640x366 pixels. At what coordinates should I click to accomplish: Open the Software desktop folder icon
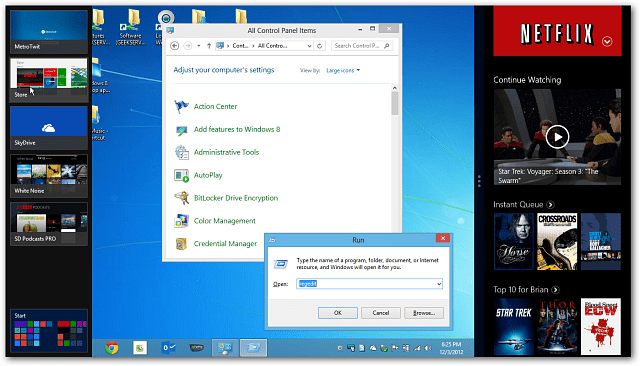click(130, 28)
